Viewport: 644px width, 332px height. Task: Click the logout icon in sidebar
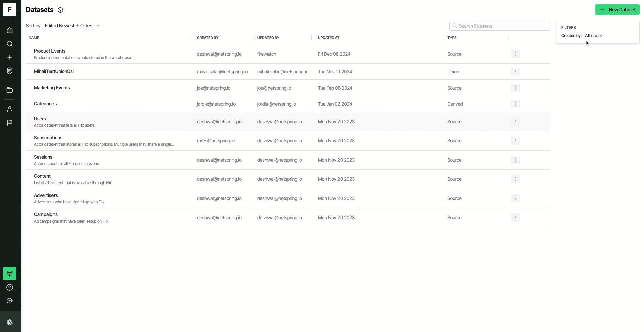(x=10, y=301)
